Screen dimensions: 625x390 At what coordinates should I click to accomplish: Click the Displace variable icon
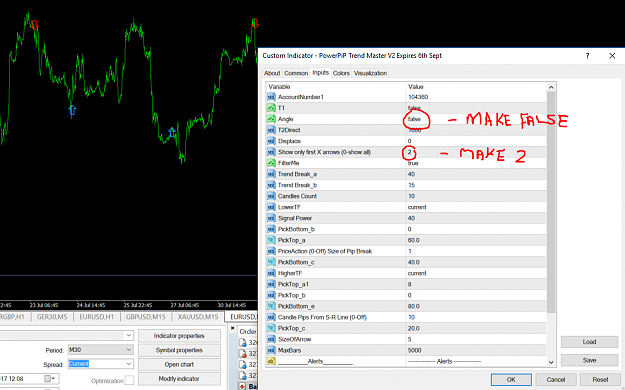(x=271, y=141)
